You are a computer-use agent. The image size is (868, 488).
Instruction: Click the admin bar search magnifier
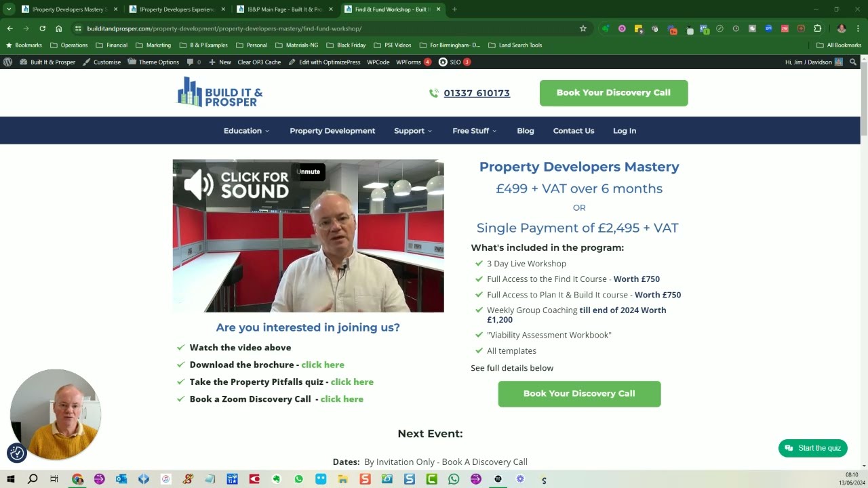pos(853,62)
